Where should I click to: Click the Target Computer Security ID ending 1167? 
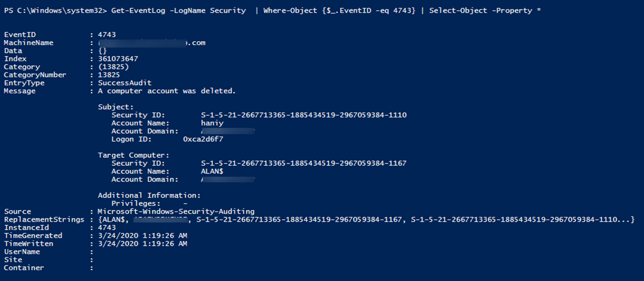coord(303,163)
